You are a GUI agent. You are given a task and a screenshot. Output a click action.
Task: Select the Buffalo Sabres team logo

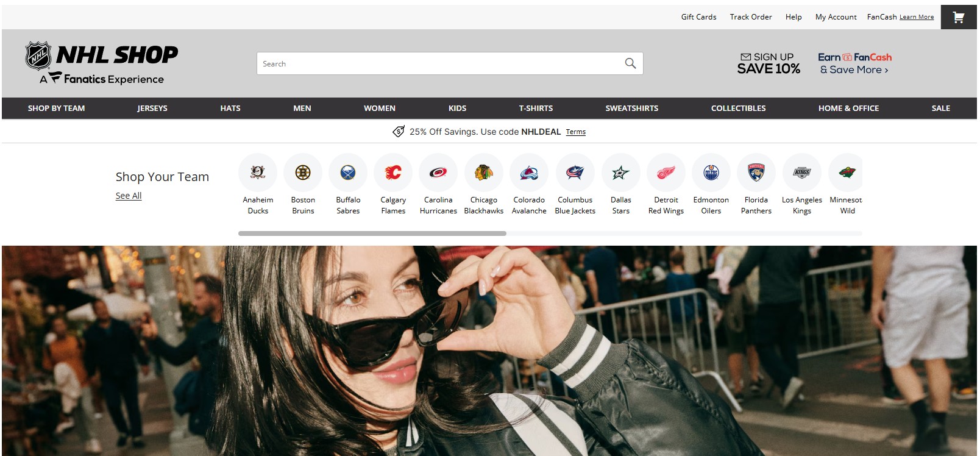[x=348, y=173]
